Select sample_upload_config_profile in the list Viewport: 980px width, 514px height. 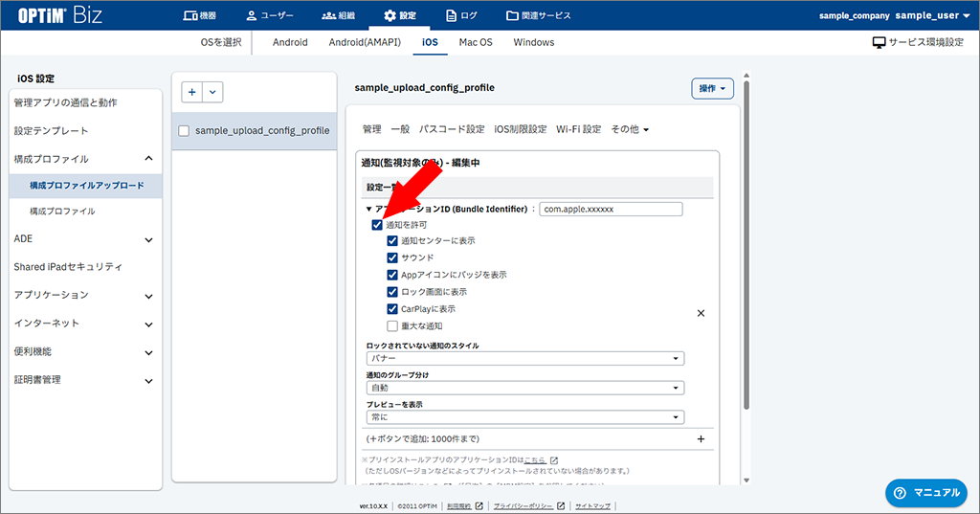(262, 131)
